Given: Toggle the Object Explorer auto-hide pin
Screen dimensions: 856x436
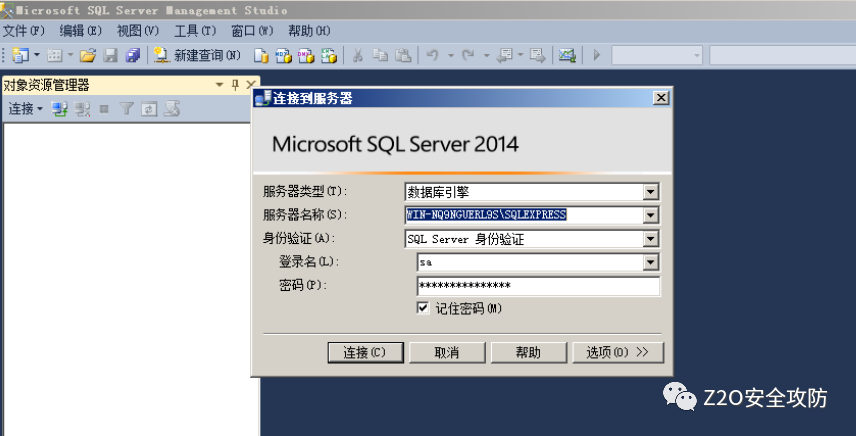Looking at the screenshot, I should tap(235, 85).
